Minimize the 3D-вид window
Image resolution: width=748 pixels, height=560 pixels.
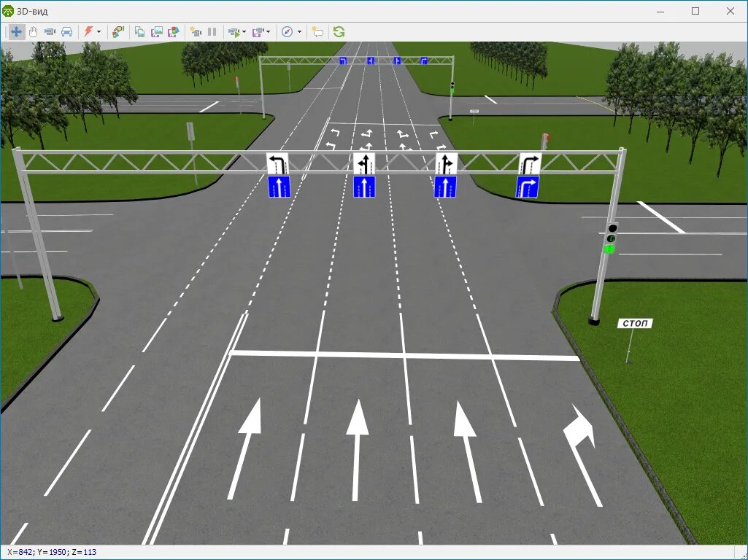(660, 11)
